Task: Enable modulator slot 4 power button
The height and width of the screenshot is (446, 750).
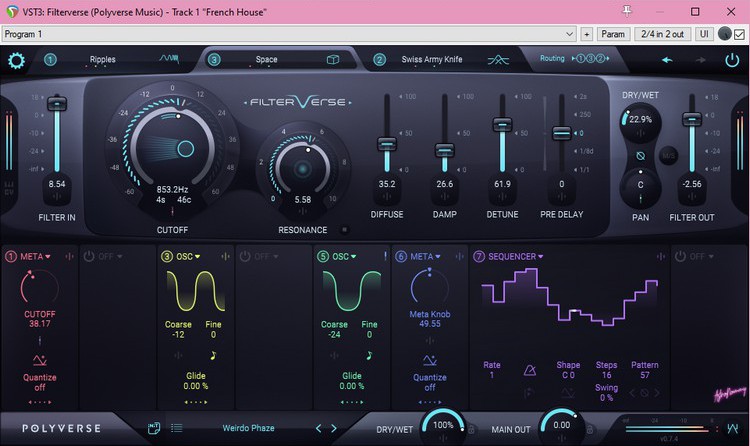Action: tap(245, 256)
